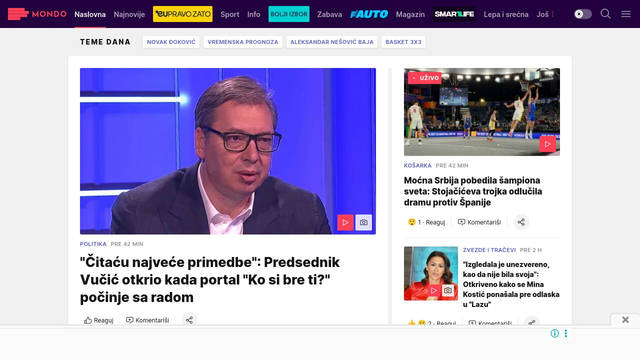
Task: Click the basketball game thumbnail
Action: coord(482,112)
